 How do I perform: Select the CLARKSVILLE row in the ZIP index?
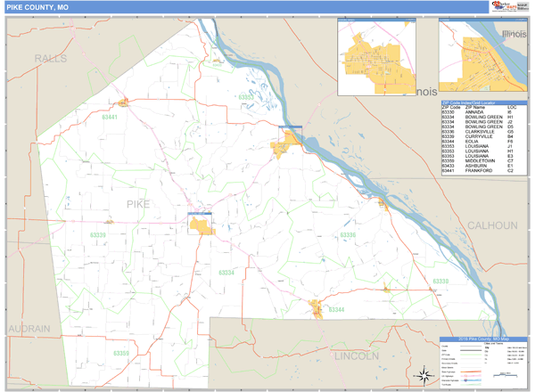pos(484,132)
